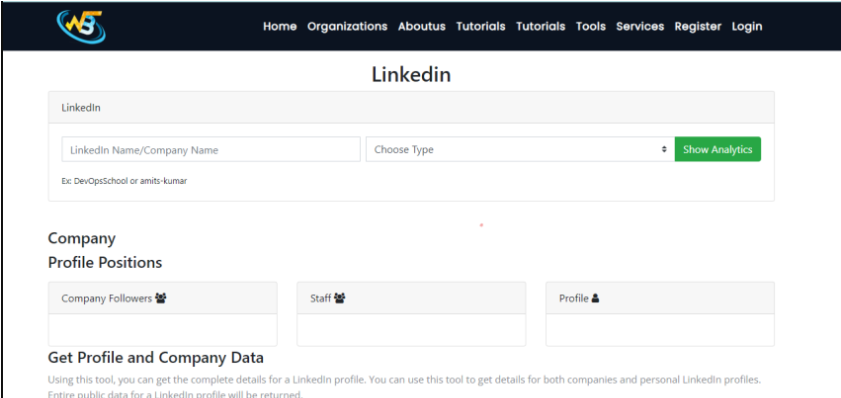Click the Company heading
Viewport: 841px width, 398px height.
(82, 238)
